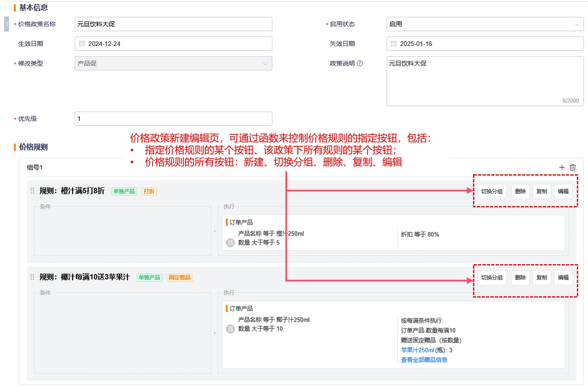Click the rule title 规则：橙汁满5打8折
588x387 pixels.
(x=72, y=191)
